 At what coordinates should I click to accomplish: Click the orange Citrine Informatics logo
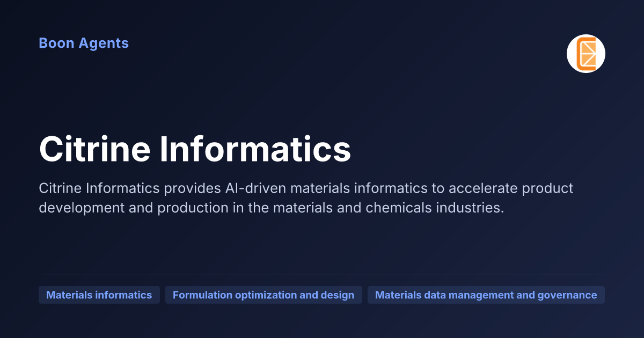coord(586,54)
